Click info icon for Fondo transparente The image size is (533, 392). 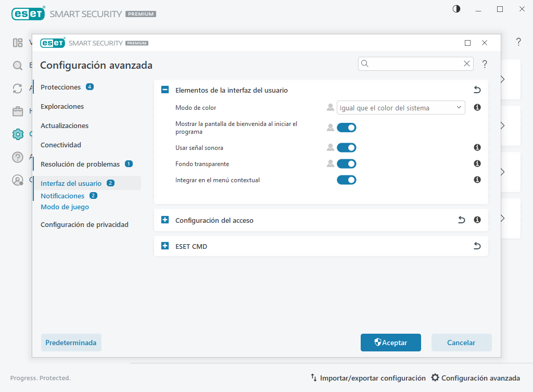click(x=477, y=164)
